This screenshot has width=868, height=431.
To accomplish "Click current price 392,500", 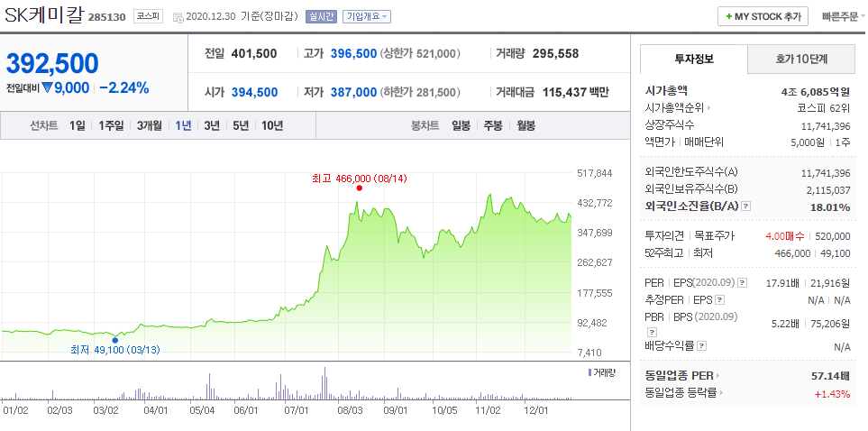I will [x=52, y=64].
